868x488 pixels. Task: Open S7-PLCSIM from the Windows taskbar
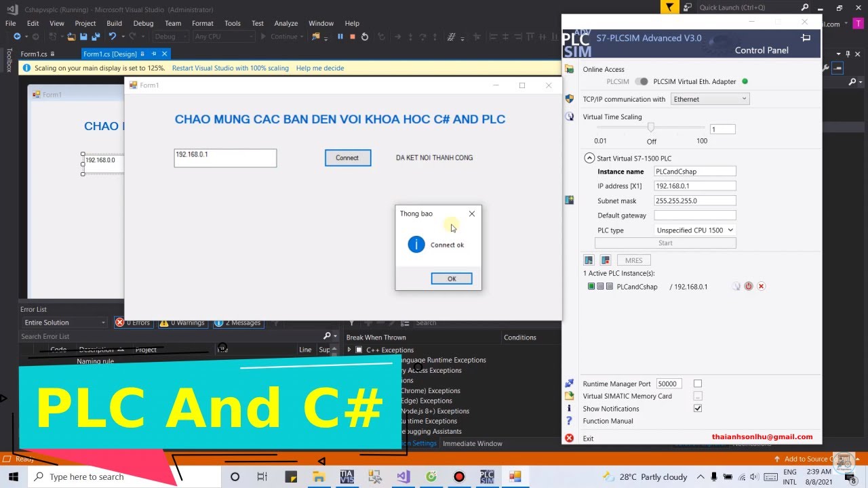pos(487,476)
